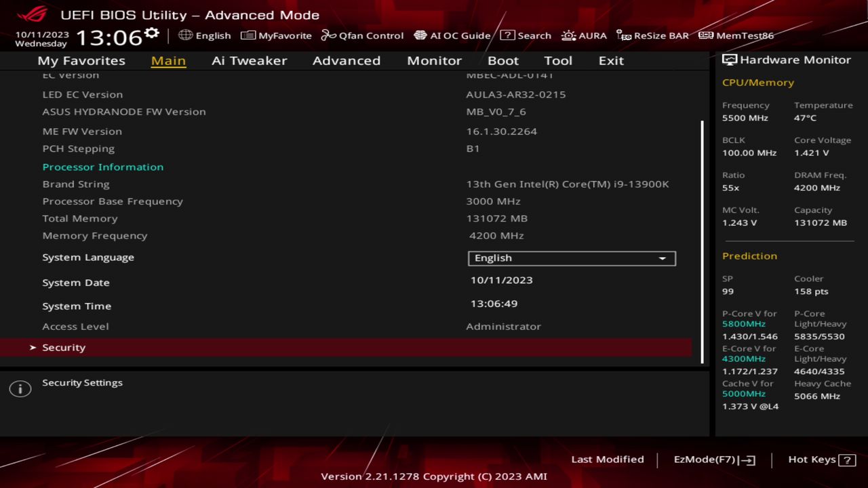Screen dimensions: 868x488
Task: Open AURA settings
Action: 584,35
